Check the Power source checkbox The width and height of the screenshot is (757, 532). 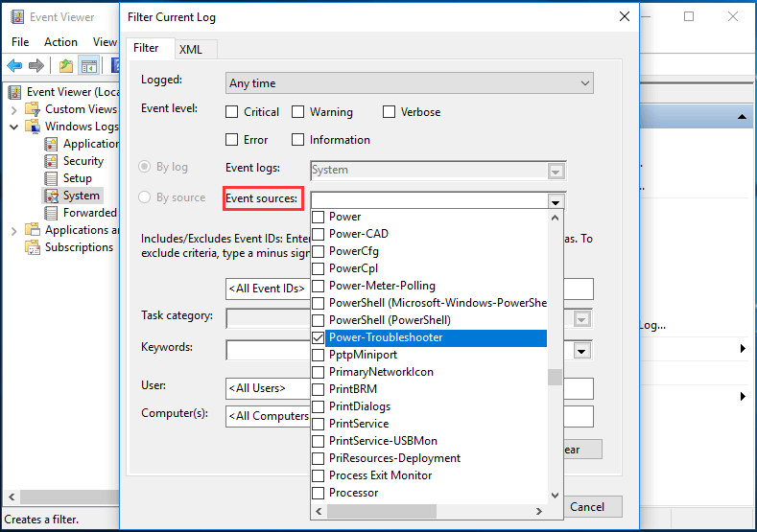coord(318,217)
